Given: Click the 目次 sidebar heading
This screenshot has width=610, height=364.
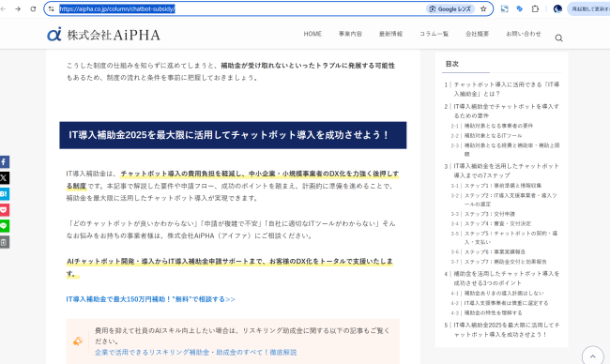Looking at the screenshot, I should pyautogui.click(x=452, y=64).
